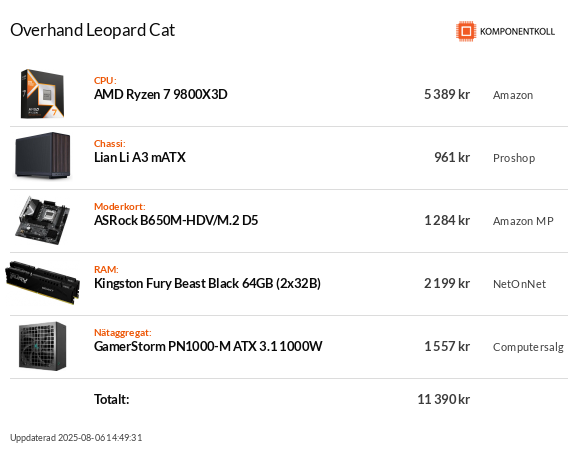Open the Lian Li A3 mATX product link
The height and width of the screenshot is (451, 577).
[x=139, y=157]
